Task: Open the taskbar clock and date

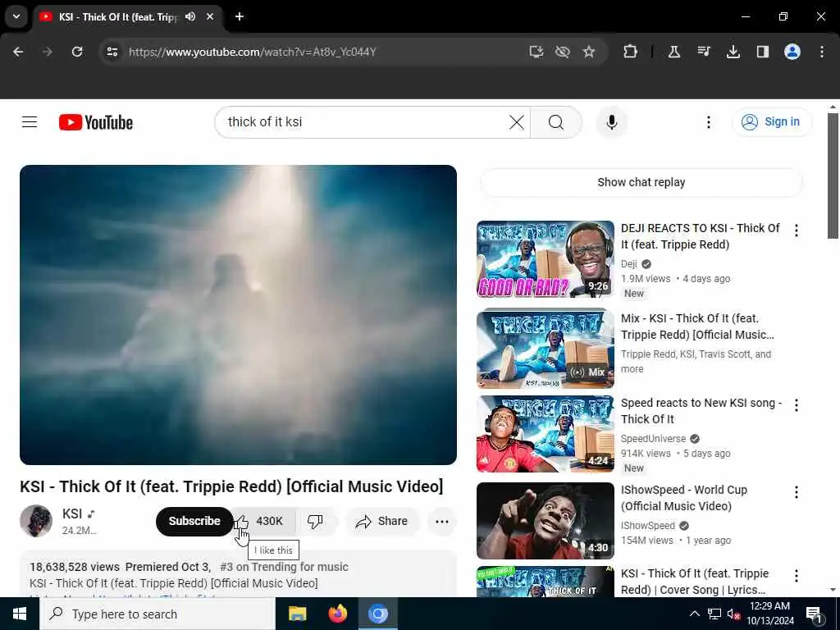Action: pos(769,614)
